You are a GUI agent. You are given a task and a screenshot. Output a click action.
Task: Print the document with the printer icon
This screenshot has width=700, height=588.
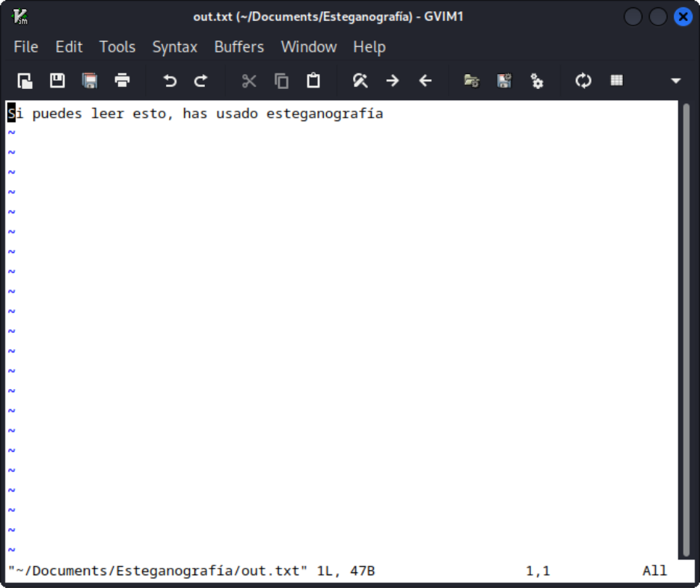tap(122, 81)
